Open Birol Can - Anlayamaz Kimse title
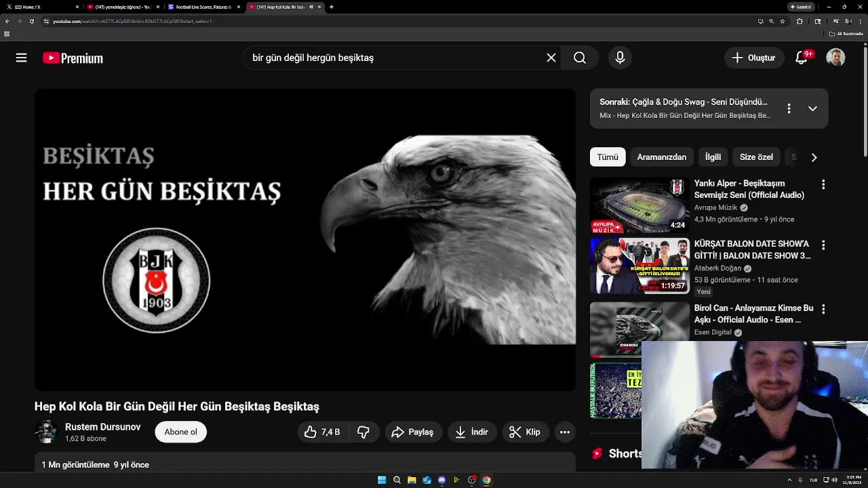Image resolution: width=868 pixels, height=488 pixels. (753, 314)
